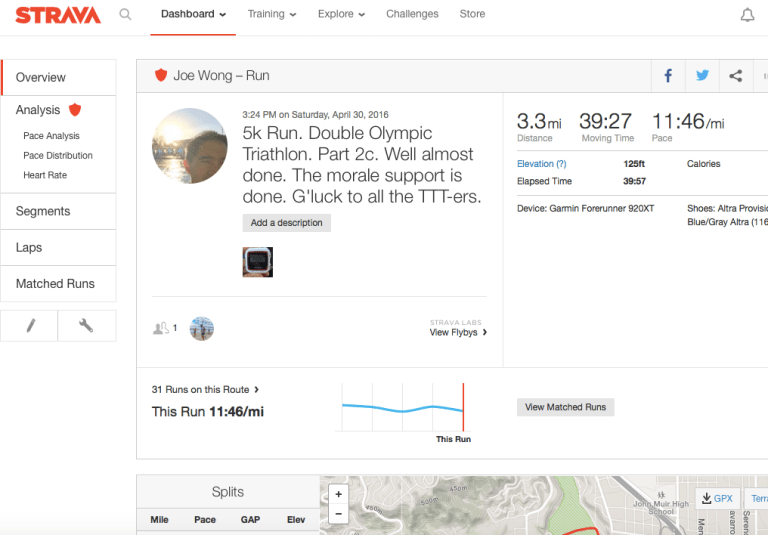Screen dimensions: 768x535
Task: Go to the Challenges page
Action: point(412,15)
